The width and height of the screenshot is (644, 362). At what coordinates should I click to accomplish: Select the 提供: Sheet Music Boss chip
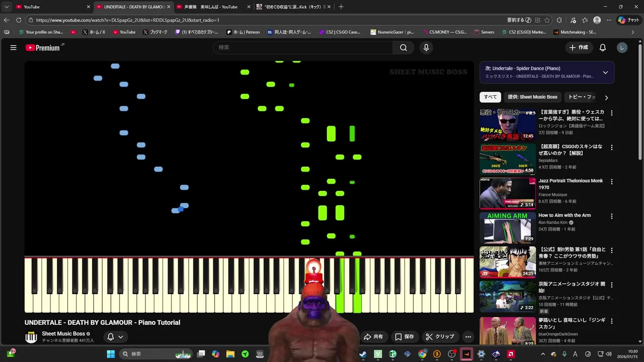point(532,97)
